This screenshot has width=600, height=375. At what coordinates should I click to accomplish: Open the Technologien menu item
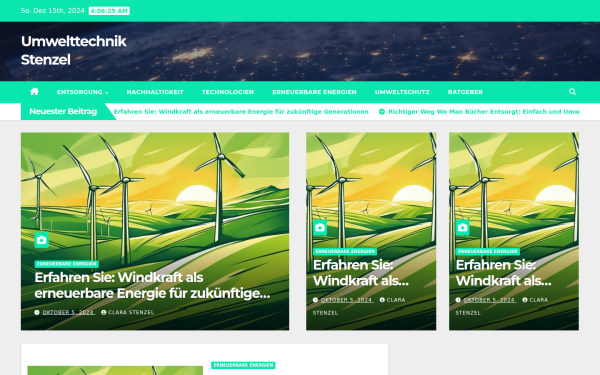[228, 92]
